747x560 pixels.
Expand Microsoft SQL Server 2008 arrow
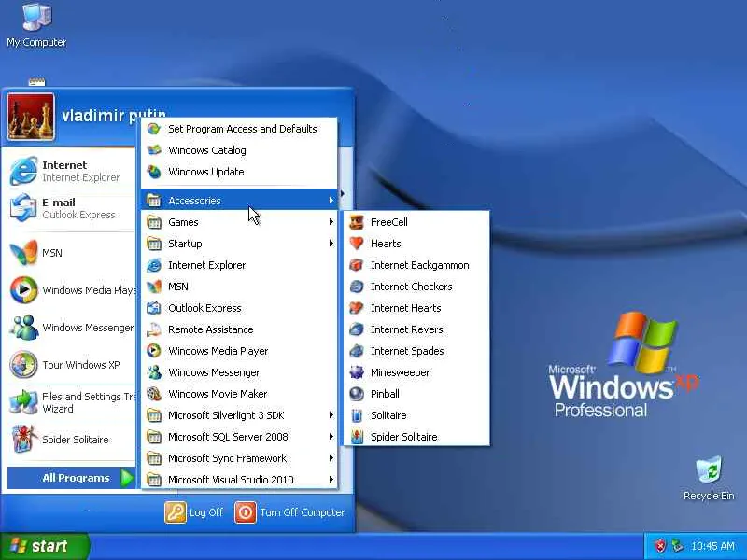pos(331,437)
